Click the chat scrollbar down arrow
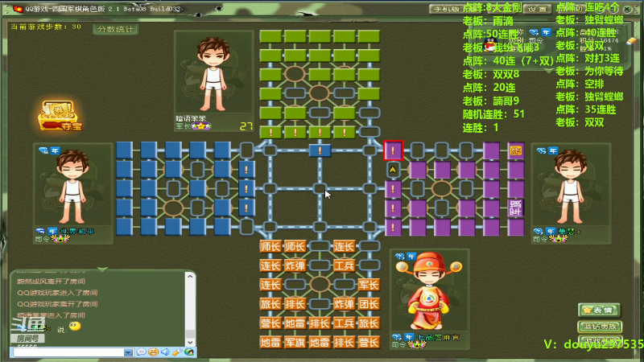Image resolution: width=644 pixels, height=362 pixels. [190, 343]
